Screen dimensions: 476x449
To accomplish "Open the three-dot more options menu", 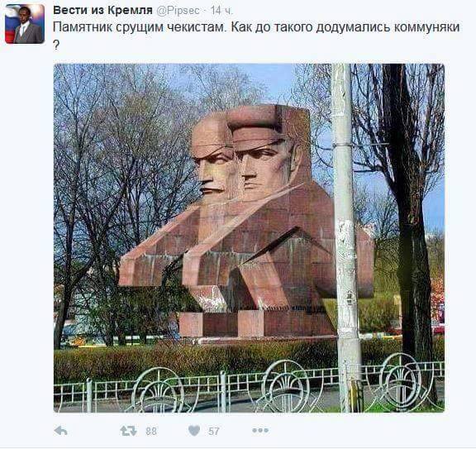I will (260, 430).
